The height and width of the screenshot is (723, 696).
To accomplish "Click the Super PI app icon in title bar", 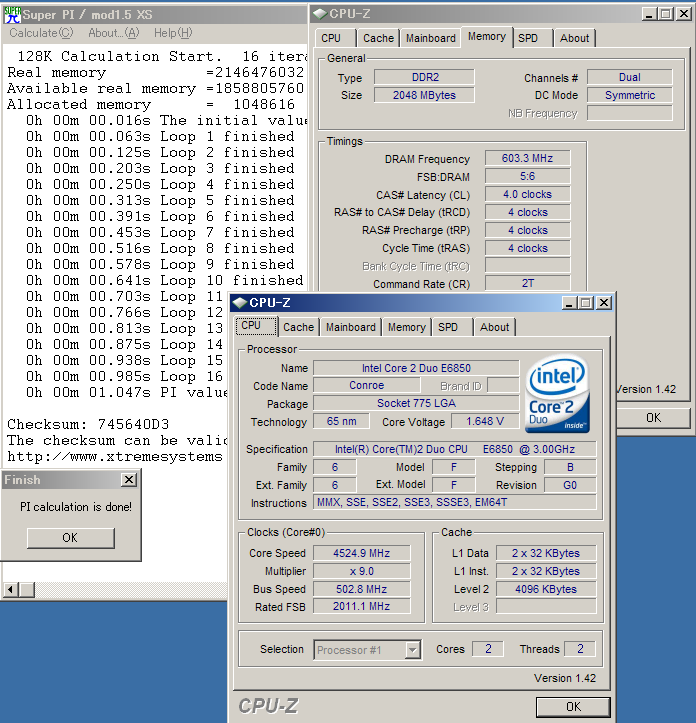I will point(12,15).
